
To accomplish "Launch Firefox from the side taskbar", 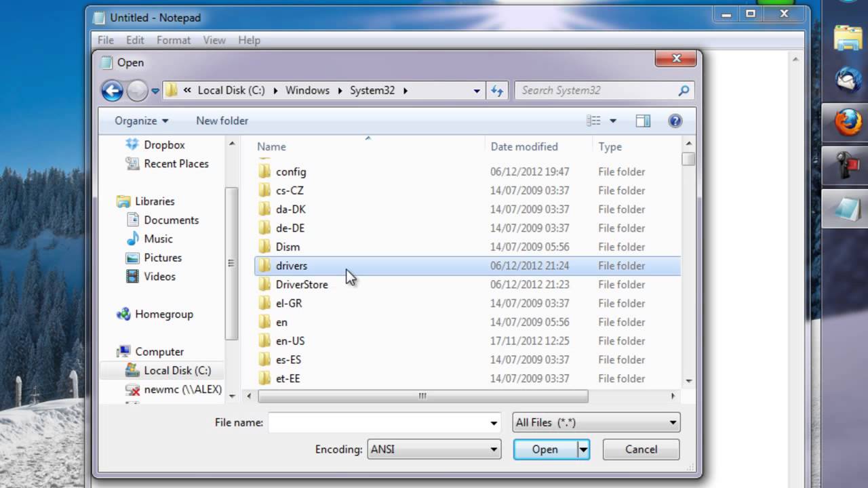I will (848, 123).
